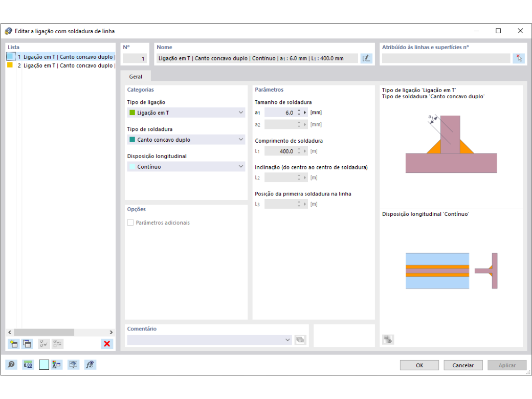Click the application icon in title bar
This screenshot has height=399, width=532.
[9, 31]
